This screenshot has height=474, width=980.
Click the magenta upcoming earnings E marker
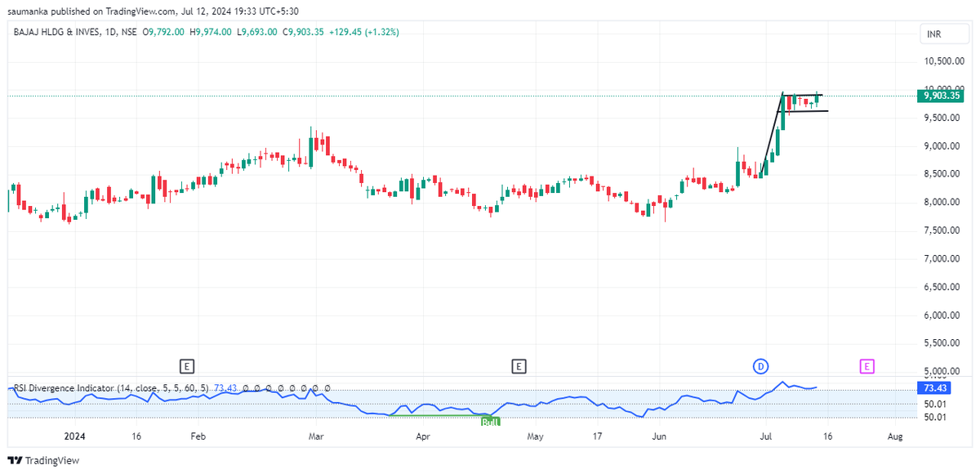point(867,366)
